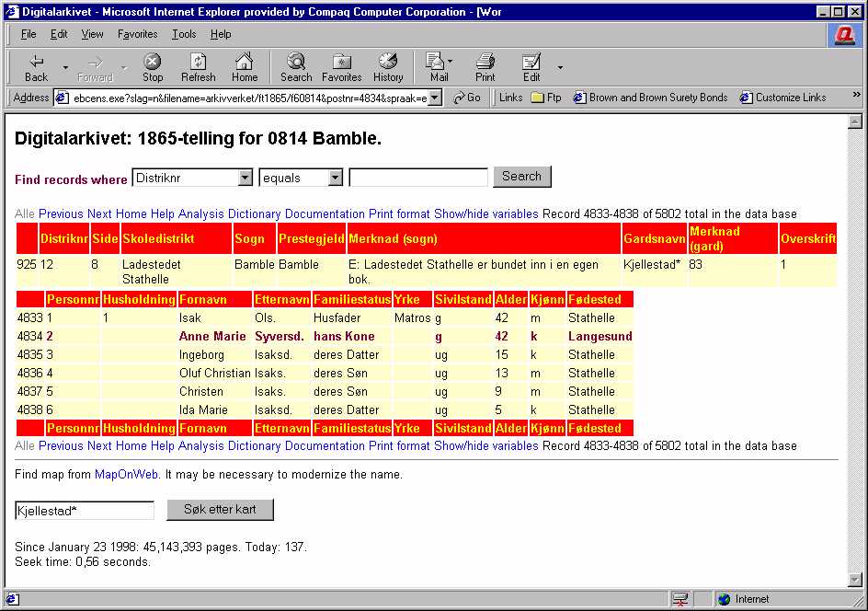
Task: Open Brown and Brown Surety Bonds link
Action: (x=650, y=98)
